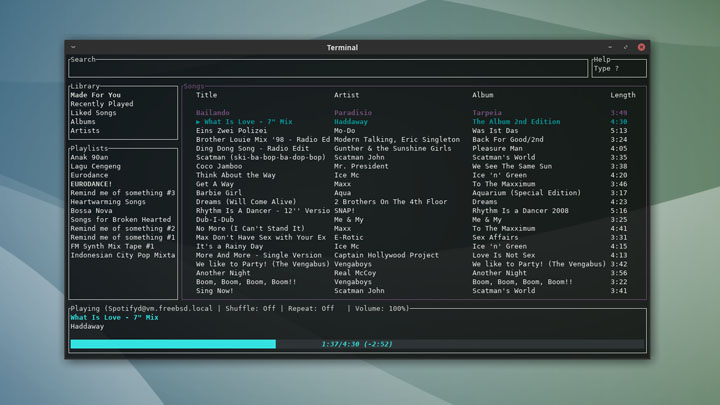
Task: Select the Scatman (ski-ba-bop-ba-dop-bop) song
Action: (261, 157)
